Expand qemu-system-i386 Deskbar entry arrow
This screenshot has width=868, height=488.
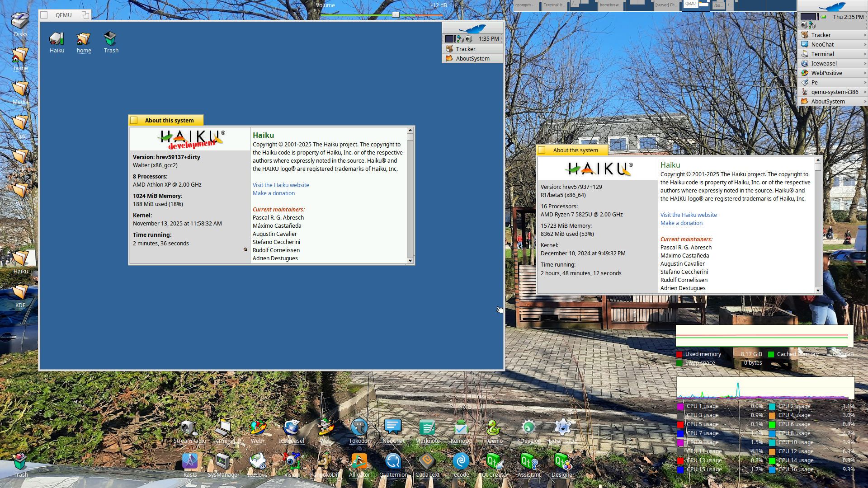(x=865, y=92)
